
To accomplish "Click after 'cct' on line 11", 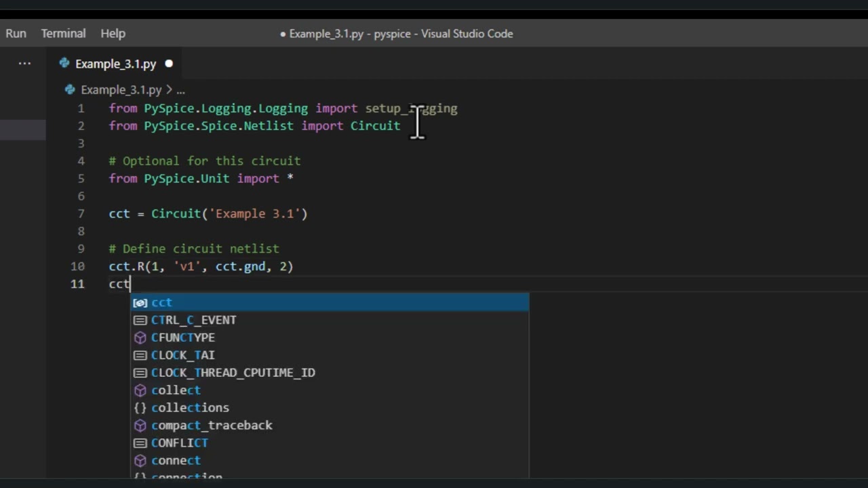I will 130,285.
